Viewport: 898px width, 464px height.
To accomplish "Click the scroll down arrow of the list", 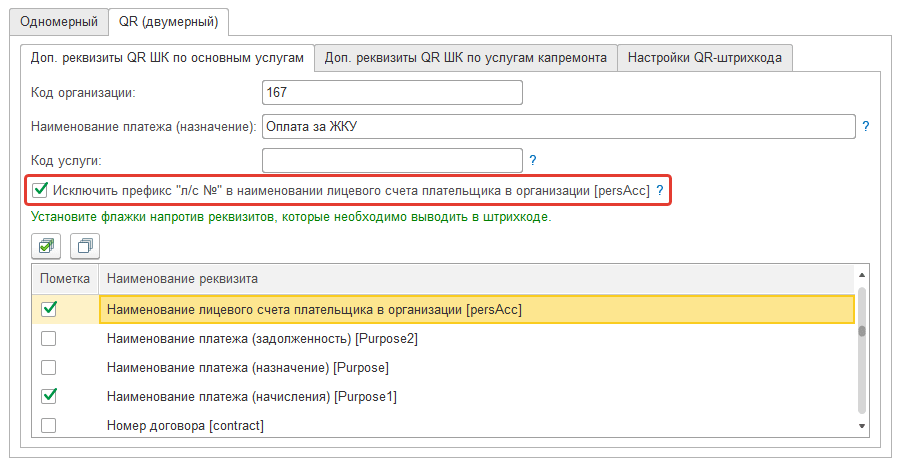I will [861, 426].
